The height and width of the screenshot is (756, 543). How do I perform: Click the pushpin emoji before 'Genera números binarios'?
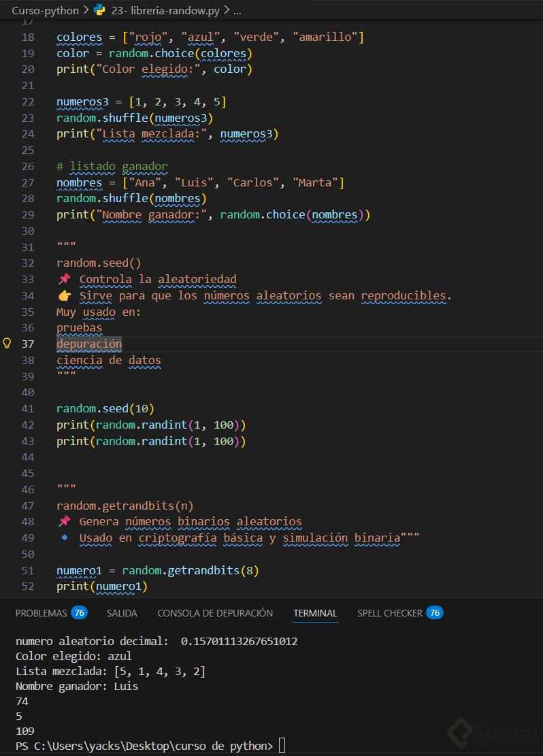coord(65,521)
